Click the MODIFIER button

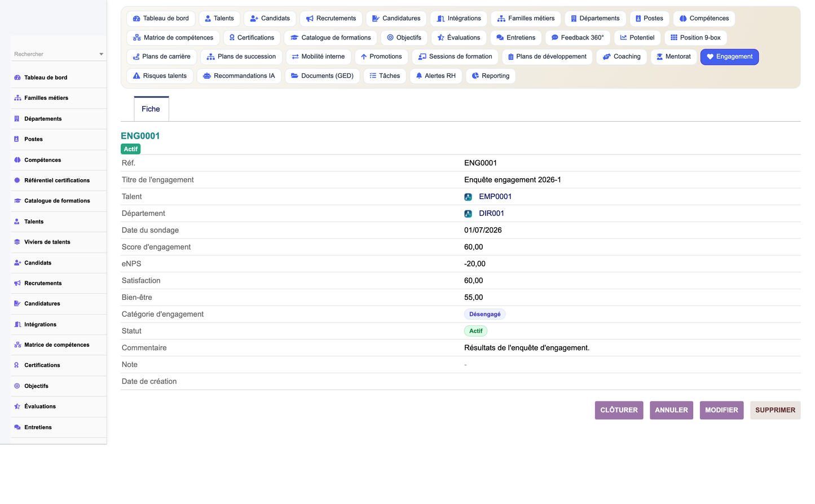point(721,410)
